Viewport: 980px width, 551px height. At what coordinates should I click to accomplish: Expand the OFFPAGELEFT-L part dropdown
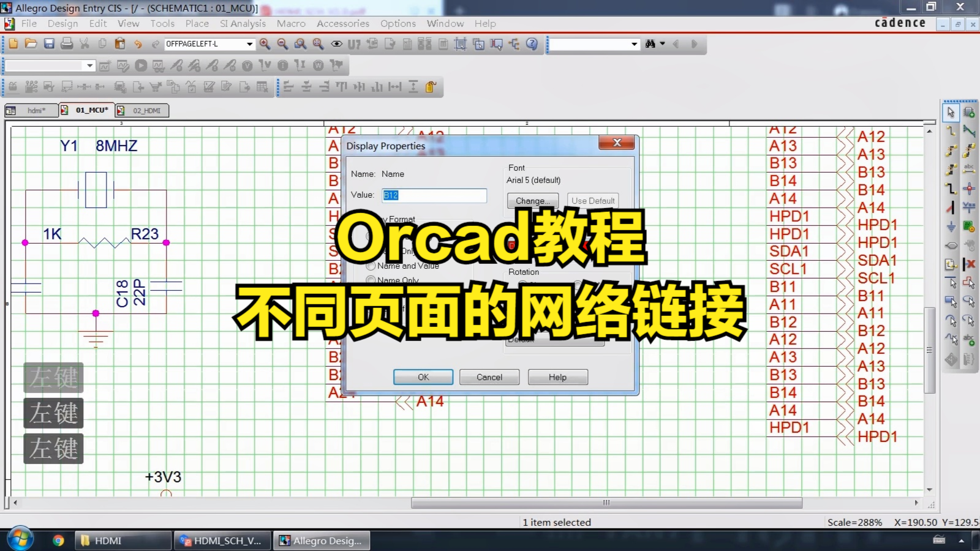[x=249, y=44]
